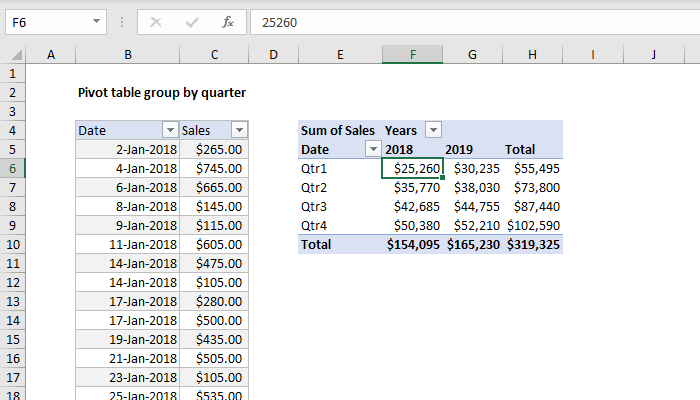The width and height of the screenshot is (700, 400).
Task: Open the pivot Date row filter dropdown
Action: point(373,149)
